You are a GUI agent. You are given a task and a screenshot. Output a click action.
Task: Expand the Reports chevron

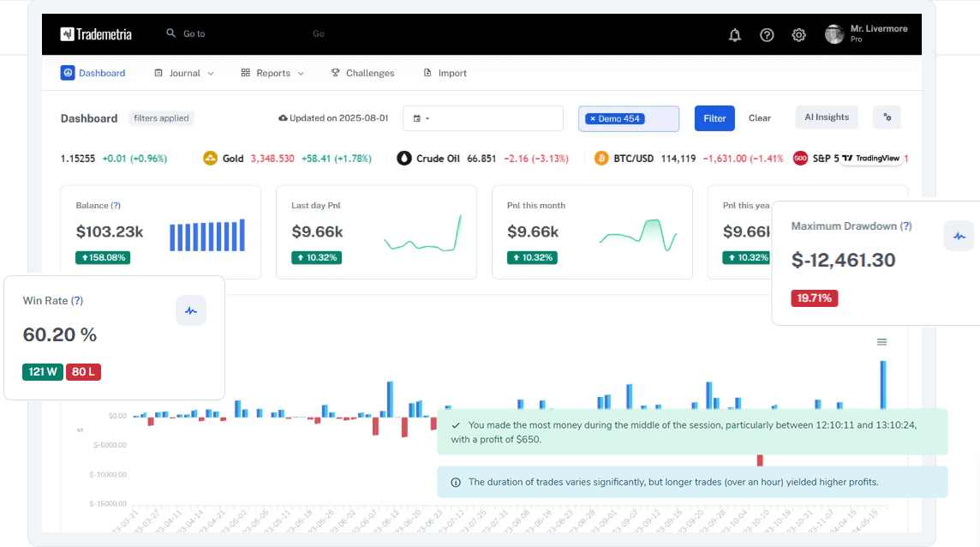pos(301,73)
